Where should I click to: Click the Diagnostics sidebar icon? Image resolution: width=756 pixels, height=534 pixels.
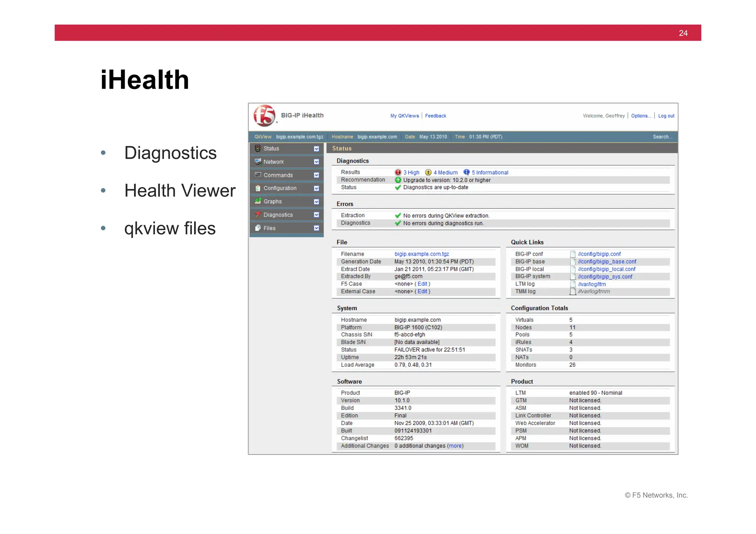pyautogui.click(x=258, y=214)
